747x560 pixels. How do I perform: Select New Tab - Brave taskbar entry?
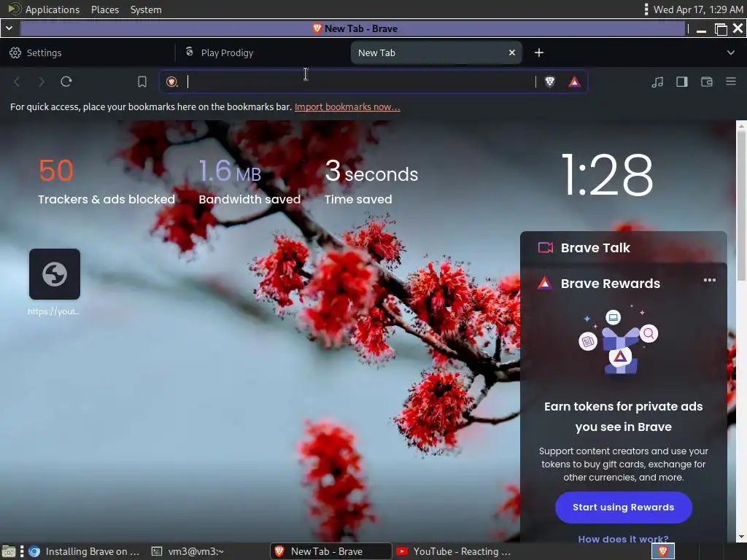click(x=331, y=551)
